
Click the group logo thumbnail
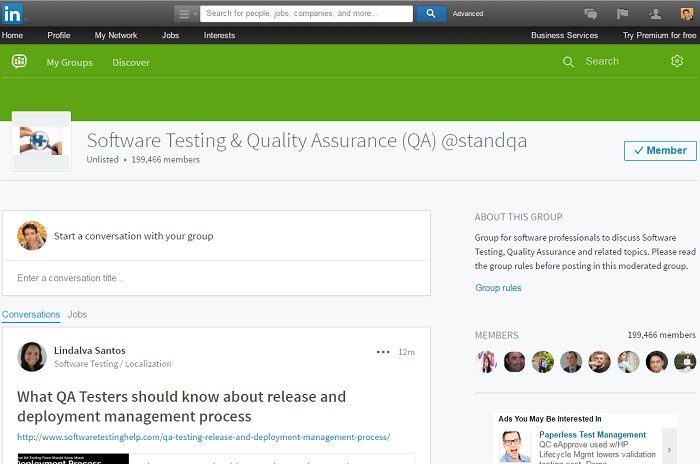coord(41,141)
